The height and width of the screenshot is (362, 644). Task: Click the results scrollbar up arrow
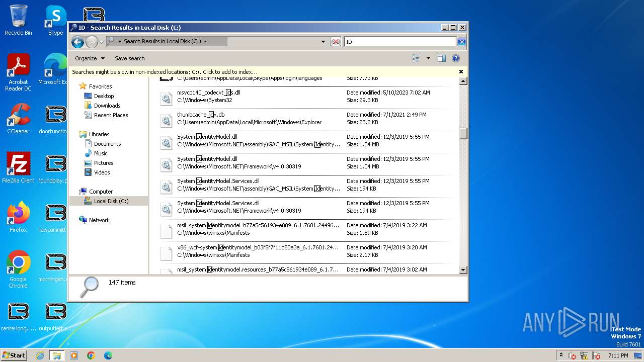click(463, 81)
